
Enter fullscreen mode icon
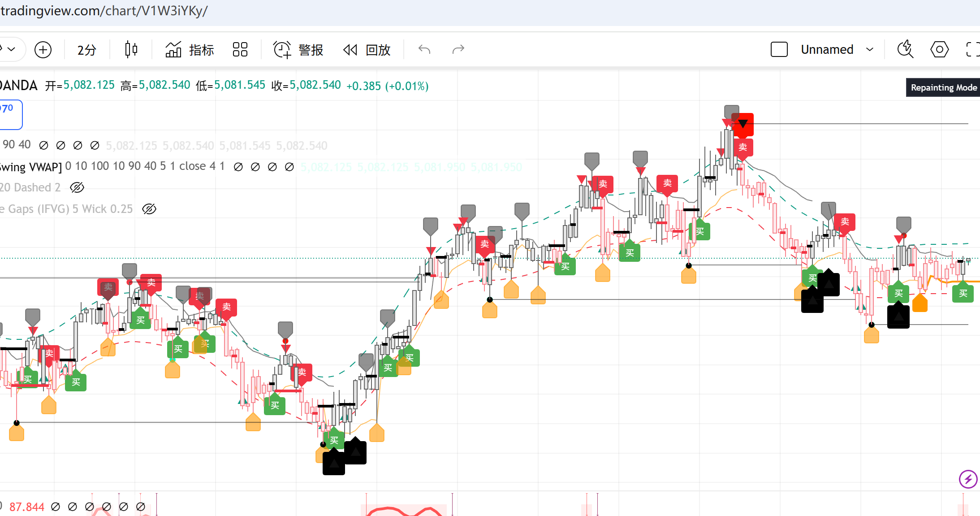(x=972, y=49)
